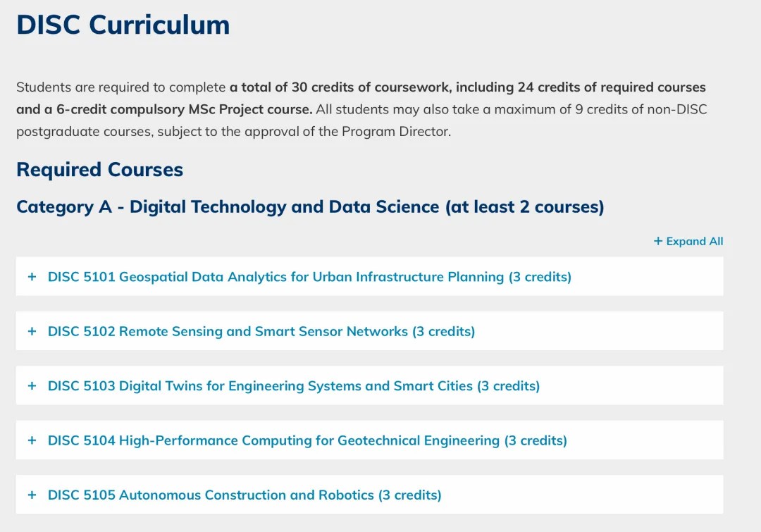Click the plus icon beside DISC 5103

32,386
